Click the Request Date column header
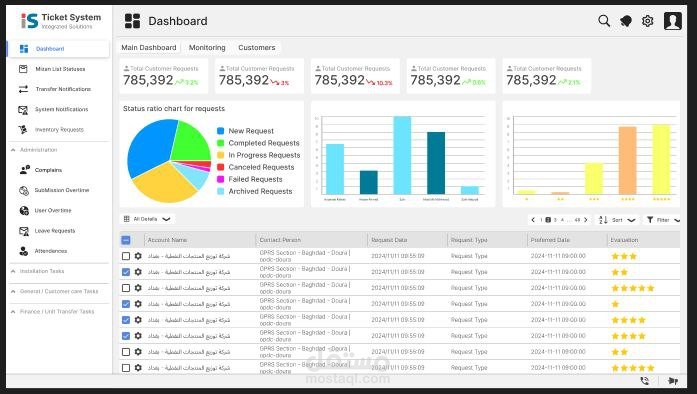This screenshot has height=394, width=697. tap(389, 240)
